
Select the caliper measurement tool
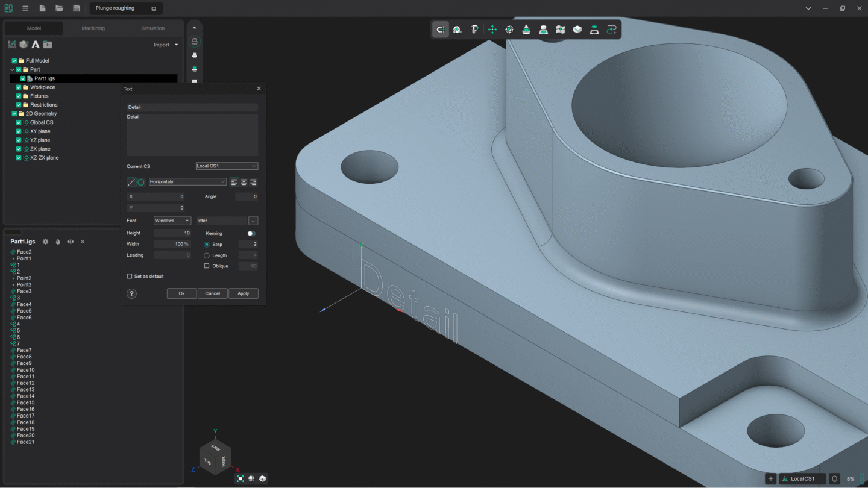[x=474, y=29]
